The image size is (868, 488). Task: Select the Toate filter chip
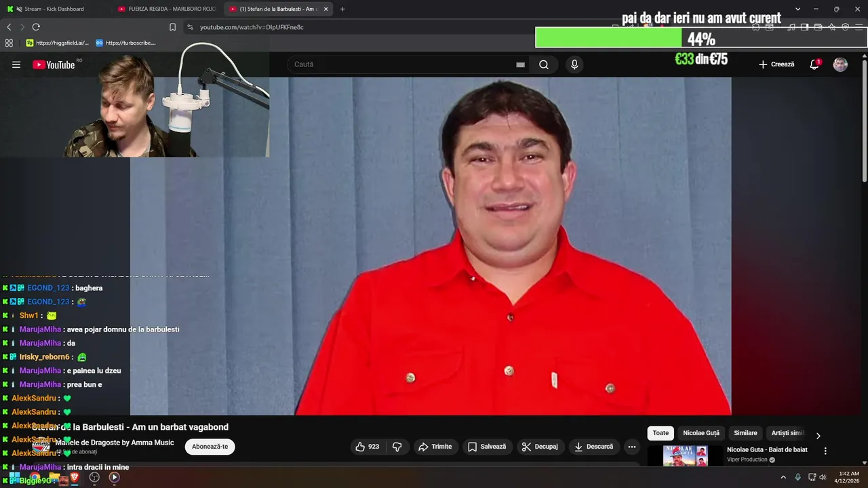pyautogui.click(x=660, y=433)
